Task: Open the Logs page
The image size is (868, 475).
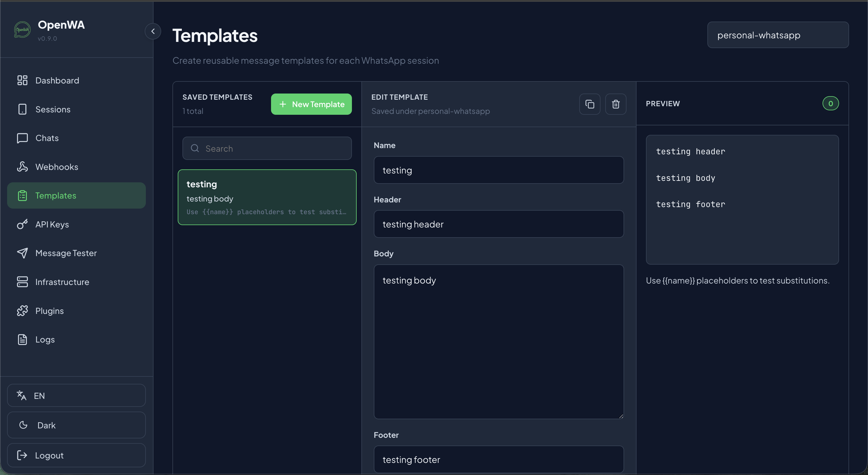Action: (x=76, y=339)
